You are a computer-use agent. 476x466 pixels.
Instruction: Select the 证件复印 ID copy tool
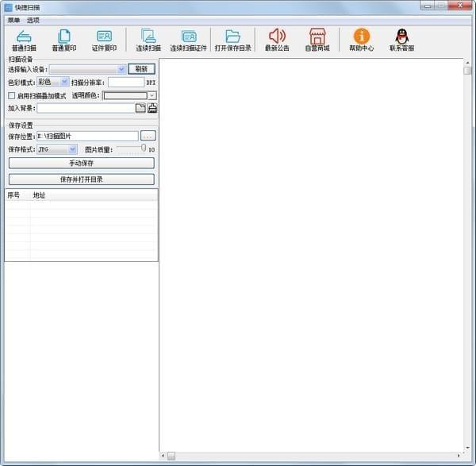point(104,40)
